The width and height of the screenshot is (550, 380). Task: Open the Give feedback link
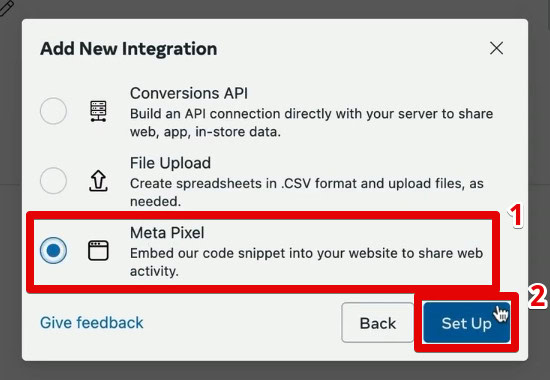pos(92,322)
